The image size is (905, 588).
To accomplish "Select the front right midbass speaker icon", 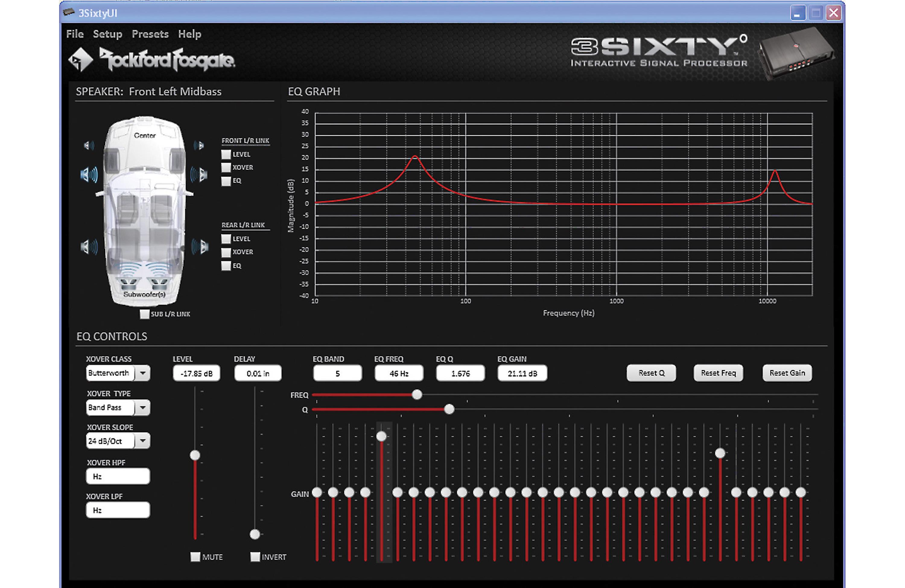I will coord(199,175).
